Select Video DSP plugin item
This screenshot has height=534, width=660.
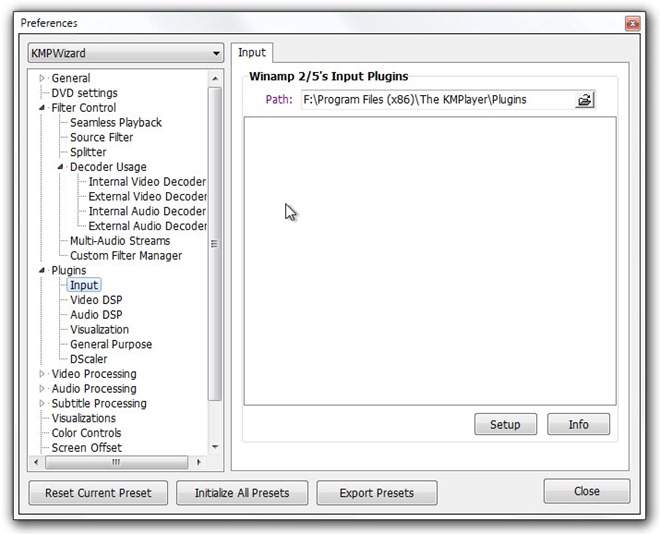(x=96, y=300)
